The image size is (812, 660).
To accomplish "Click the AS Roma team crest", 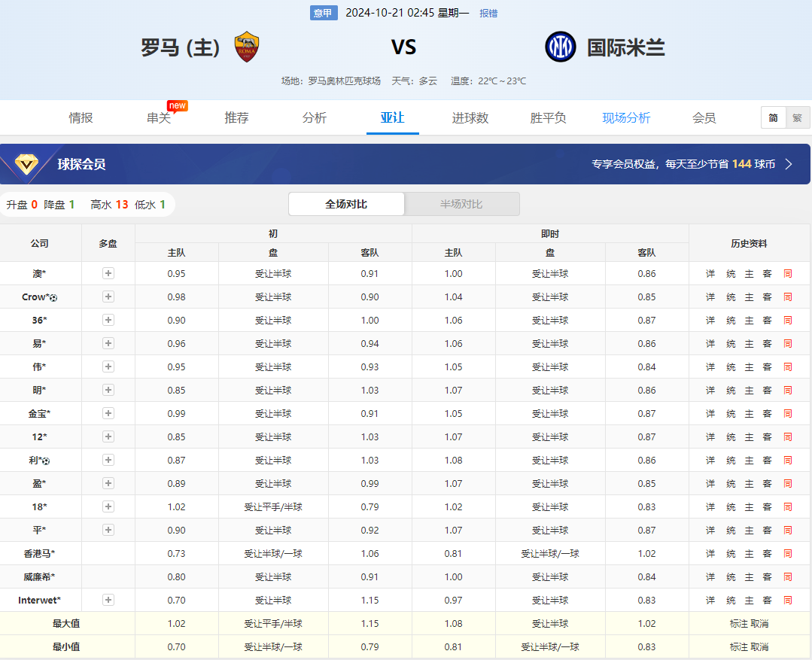I will coord(247,47).
